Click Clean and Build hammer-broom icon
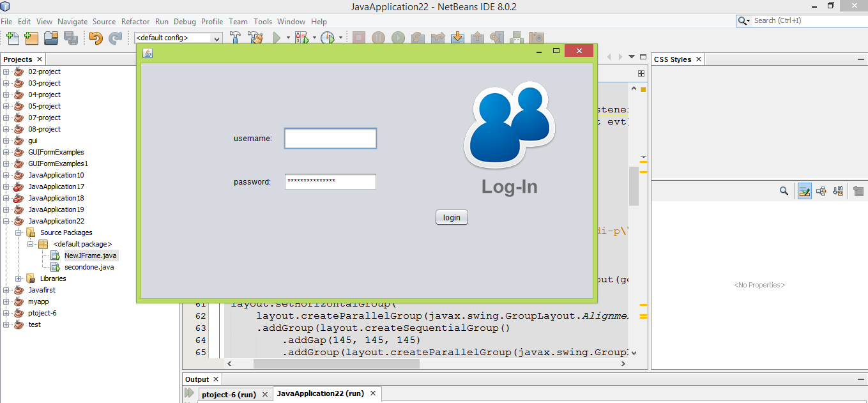 coord(255,38)
